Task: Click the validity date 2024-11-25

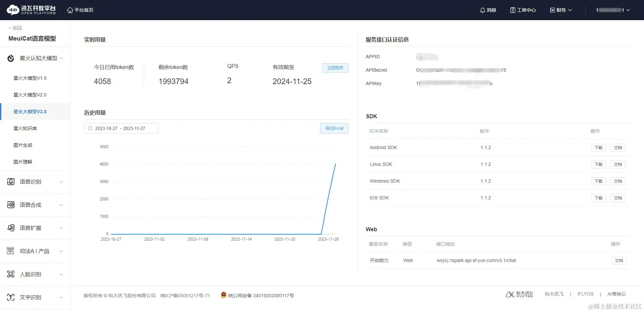Action: (x=292, y=81)
